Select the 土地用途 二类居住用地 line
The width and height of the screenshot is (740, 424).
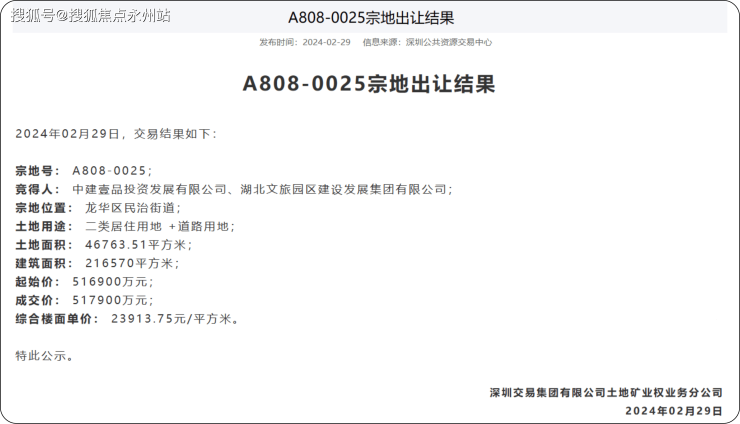point(125,227)
